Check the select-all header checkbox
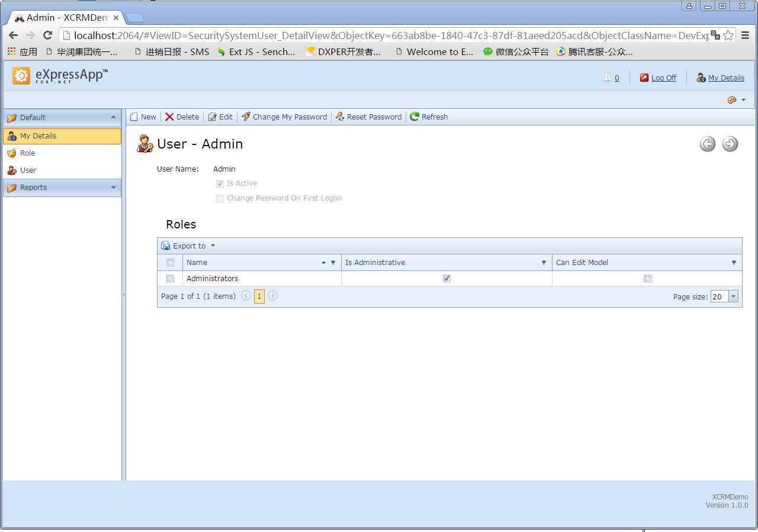The height and width of the screenshot is (532, 758). 170,262
